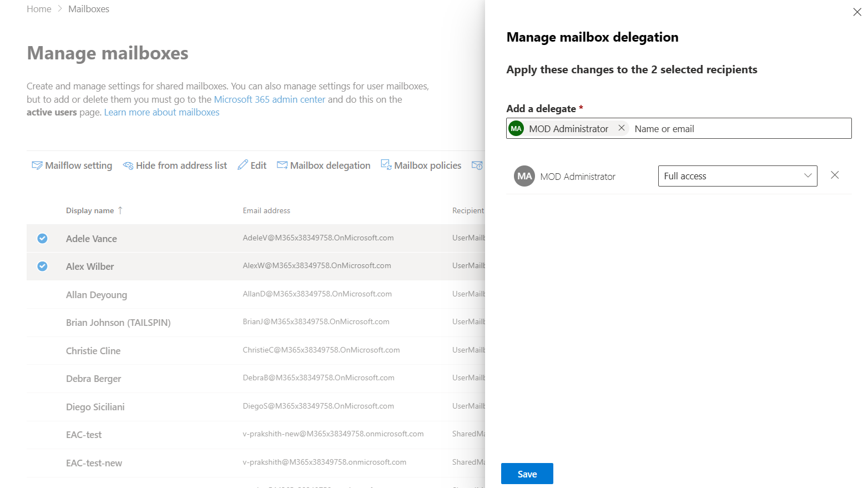
Task: Close the Manage mailbox delegation panel
Action: point(857,12)
